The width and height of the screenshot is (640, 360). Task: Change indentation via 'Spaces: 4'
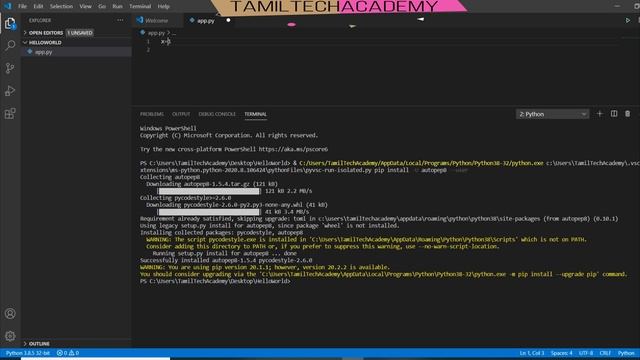pyautogui.click(x=562, y=353)
